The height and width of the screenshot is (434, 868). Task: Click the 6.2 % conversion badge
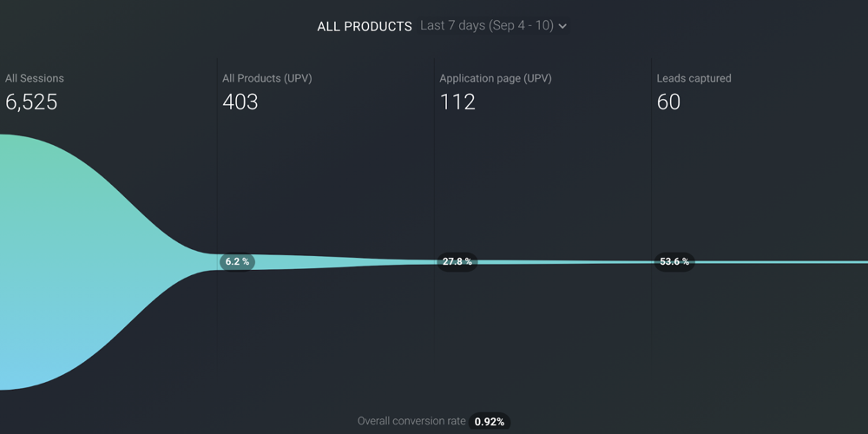237,261
